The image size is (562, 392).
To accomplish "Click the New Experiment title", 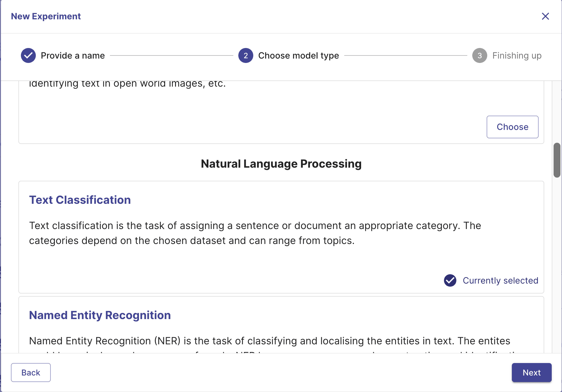I will tap(46, 16).
